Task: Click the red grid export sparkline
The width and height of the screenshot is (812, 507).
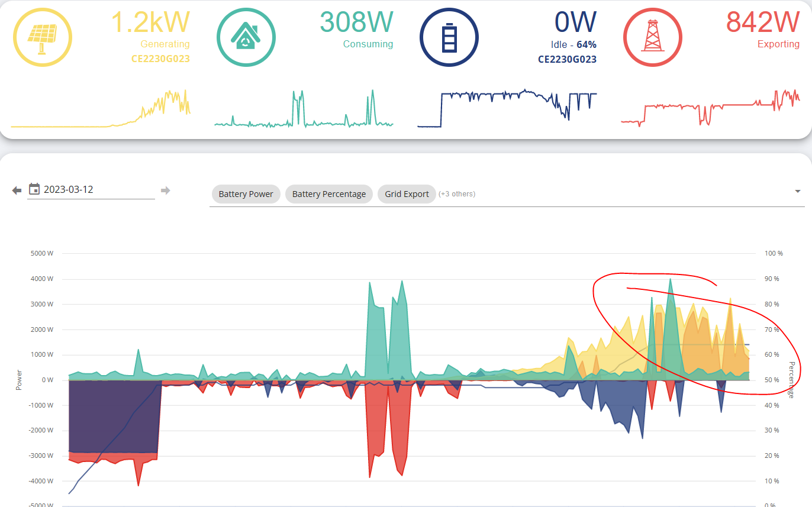Action: (711, 108)
